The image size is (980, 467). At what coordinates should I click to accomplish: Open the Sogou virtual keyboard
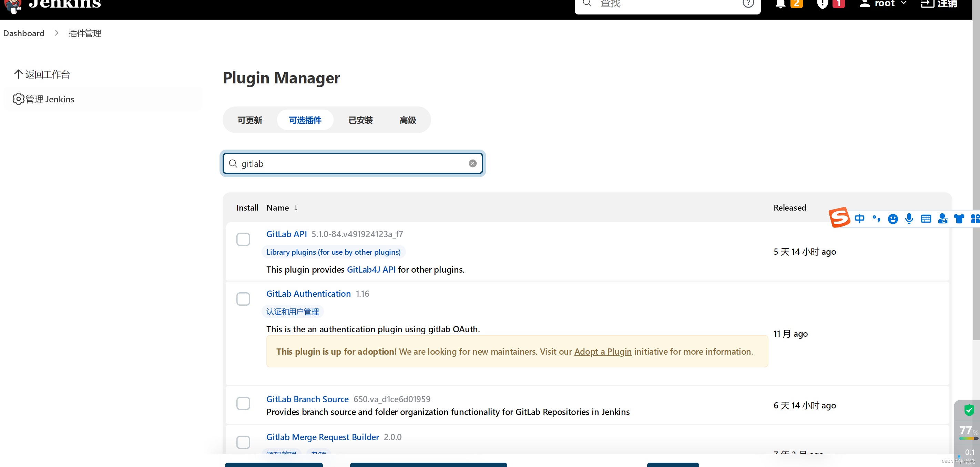(x=926, y=219)
